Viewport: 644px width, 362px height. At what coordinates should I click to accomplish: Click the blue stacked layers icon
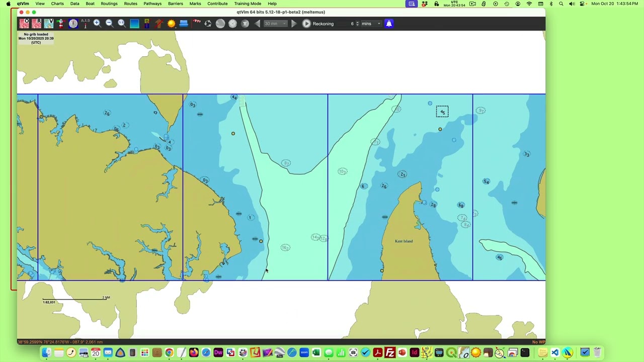click(x=184, y=23)
